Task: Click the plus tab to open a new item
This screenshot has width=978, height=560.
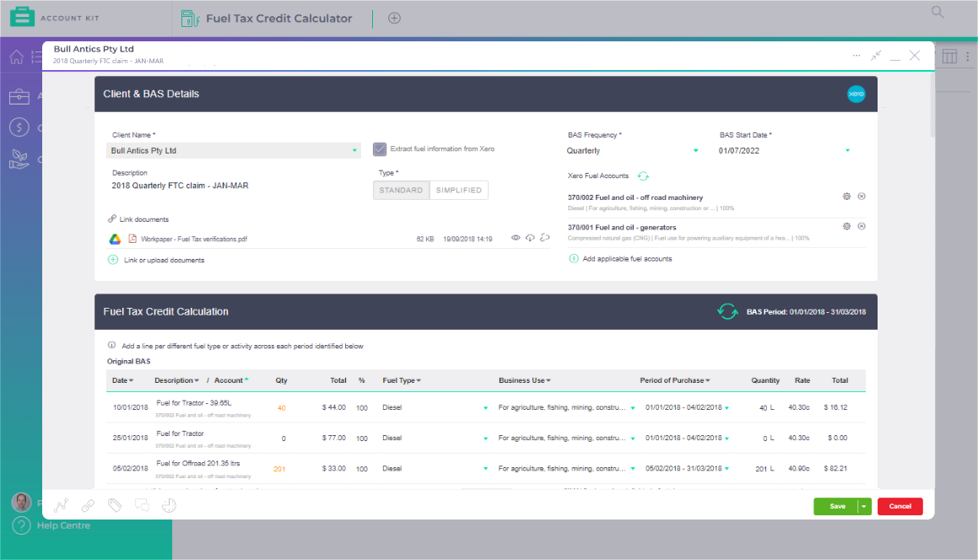Action: tap(393, 17)
